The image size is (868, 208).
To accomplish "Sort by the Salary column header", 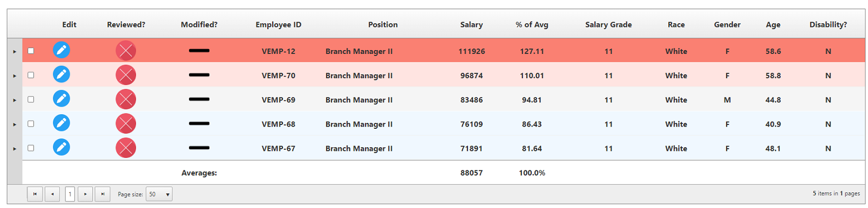I will [471, 24].
